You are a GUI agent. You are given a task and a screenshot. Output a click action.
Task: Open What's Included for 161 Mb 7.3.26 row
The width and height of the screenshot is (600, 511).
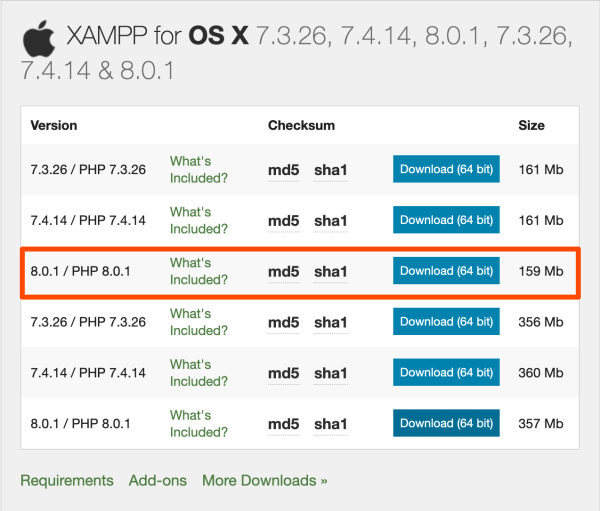click(x=199, y=170)
